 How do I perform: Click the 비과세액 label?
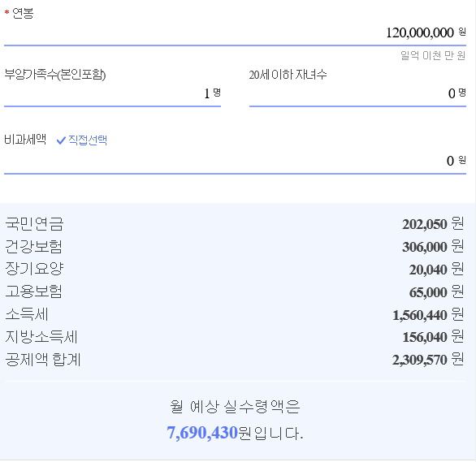(25, 140)
